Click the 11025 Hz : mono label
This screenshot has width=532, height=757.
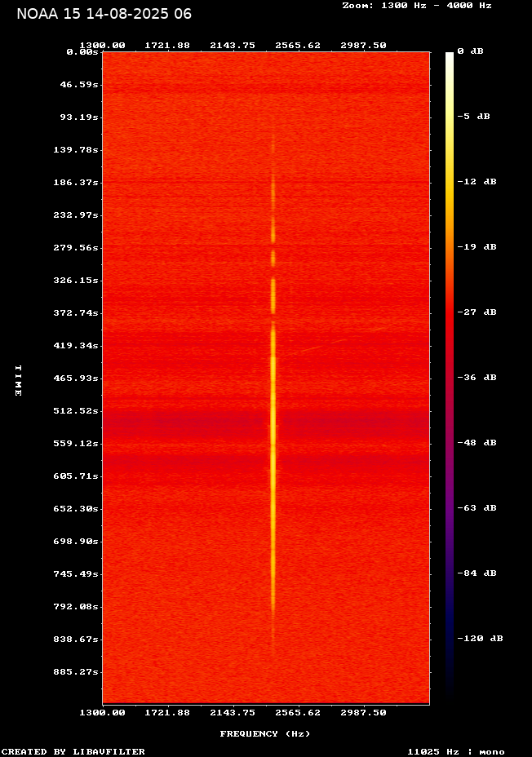pos(456,751)
